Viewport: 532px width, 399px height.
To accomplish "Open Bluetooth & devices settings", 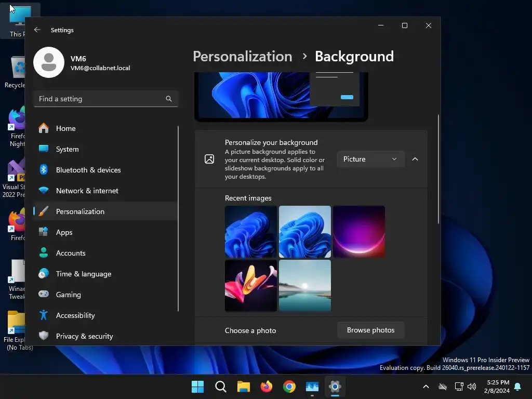I will tap(105, 170).
